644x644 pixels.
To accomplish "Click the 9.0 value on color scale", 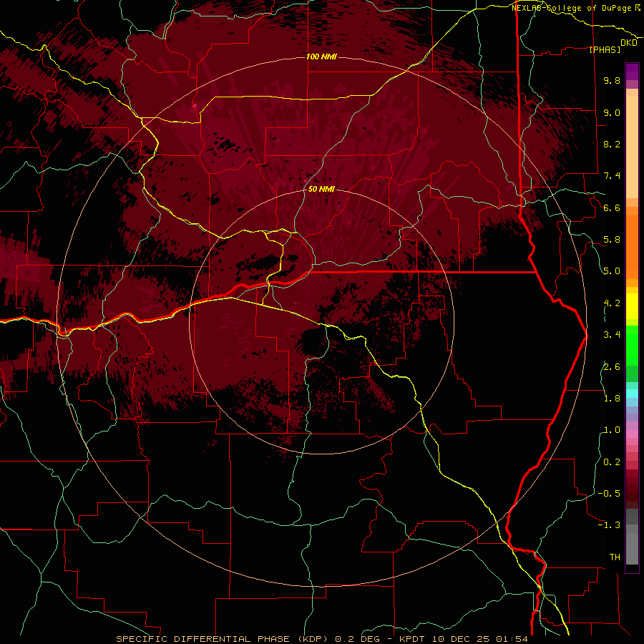I will point(612,112).
